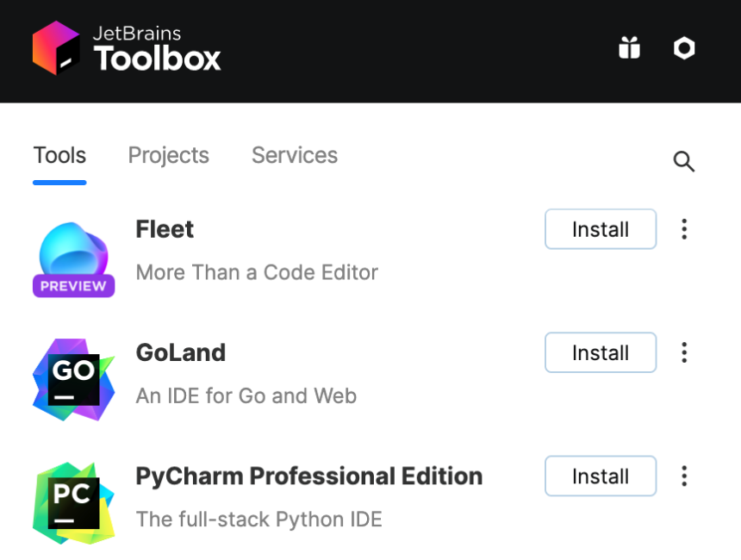
Task: Click the search magnifier icon
Action: pyautogui.click(x=684, y=162)
